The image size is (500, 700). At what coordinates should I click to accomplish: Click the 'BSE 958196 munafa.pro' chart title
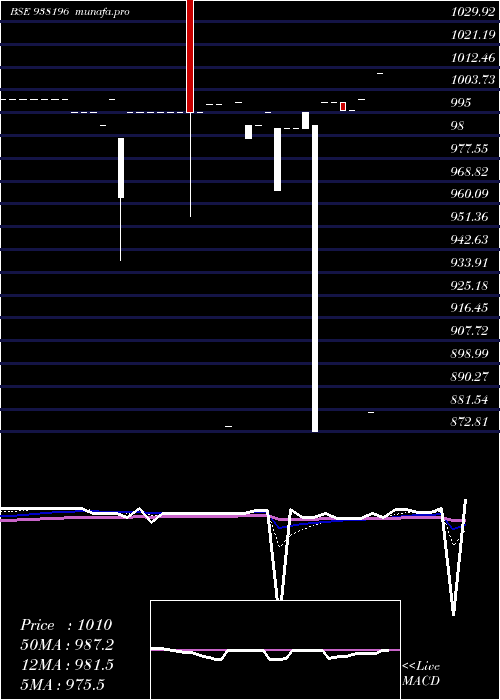pos(70,12)
